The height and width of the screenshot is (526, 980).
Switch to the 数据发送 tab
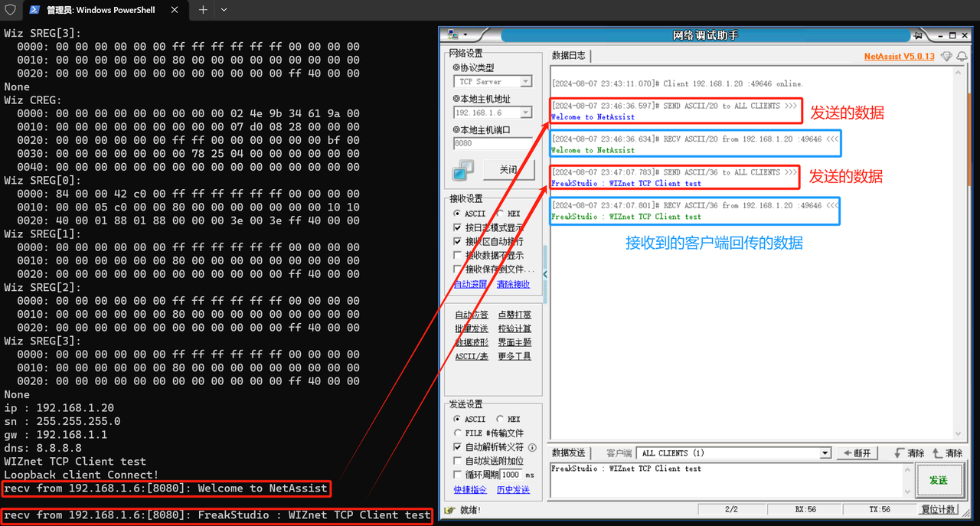click(x=569, y=453)
